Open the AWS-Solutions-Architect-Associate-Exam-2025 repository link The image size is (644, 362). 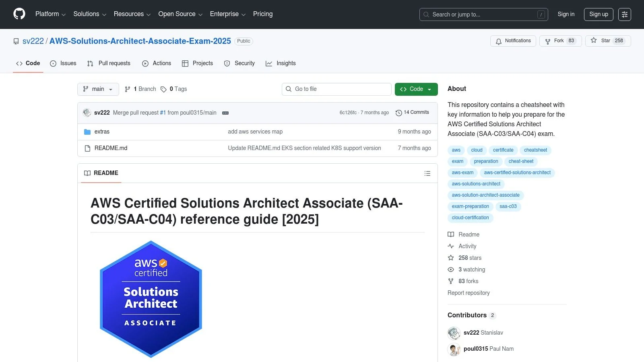[x=140, y=41]
